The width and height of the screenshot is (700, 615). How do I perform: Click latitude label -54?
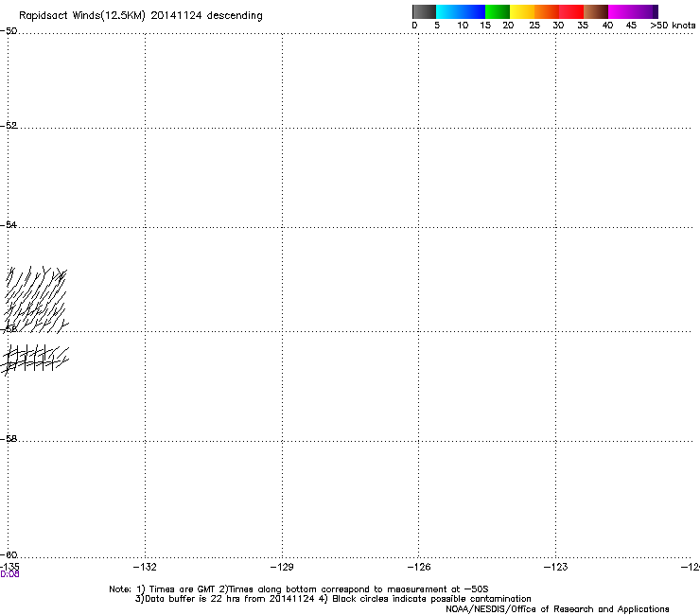click(9, 224)
